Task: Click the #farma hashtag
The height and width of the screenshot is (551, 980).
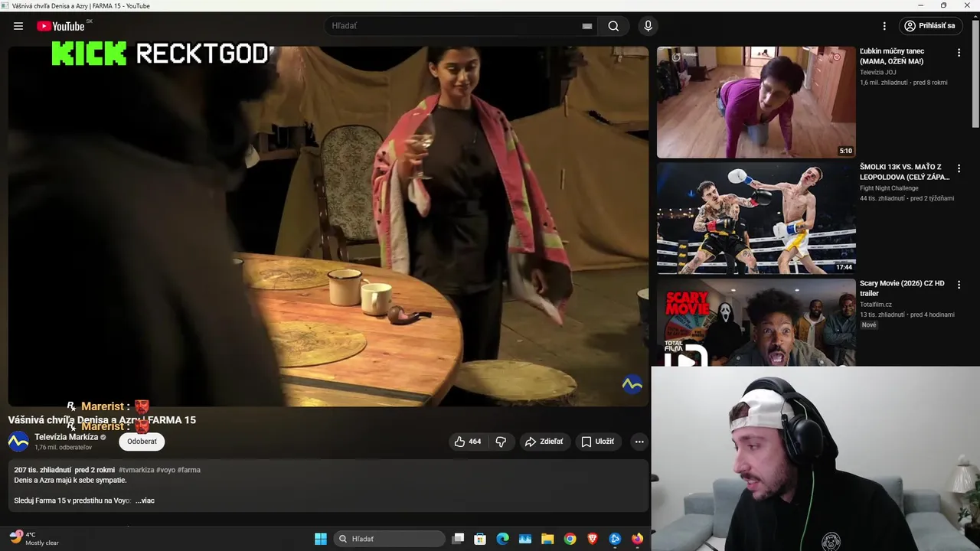Action: pyautogui.click(x=188, y=470)
